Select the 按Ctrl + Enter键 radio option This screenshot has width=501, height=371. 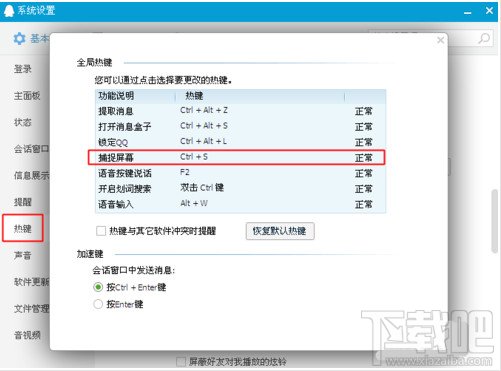tap(98, 287)
